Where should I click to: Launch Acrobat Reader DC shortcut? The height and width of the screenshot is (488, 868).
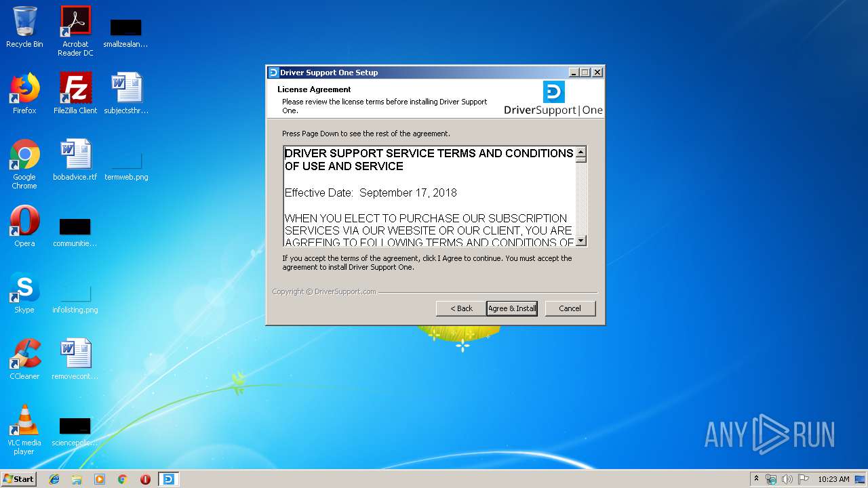coord(75,31)
